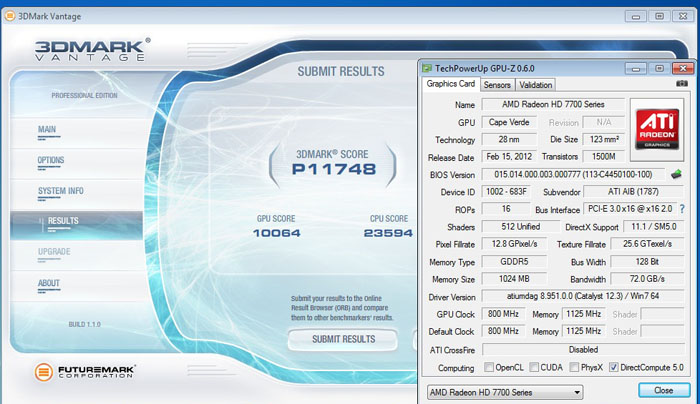Click the Pixel Fillrate field 12.8 GPixel/s
Image resolution: width=700 pixels, height=404 pixels.
(x=514, y=244)
